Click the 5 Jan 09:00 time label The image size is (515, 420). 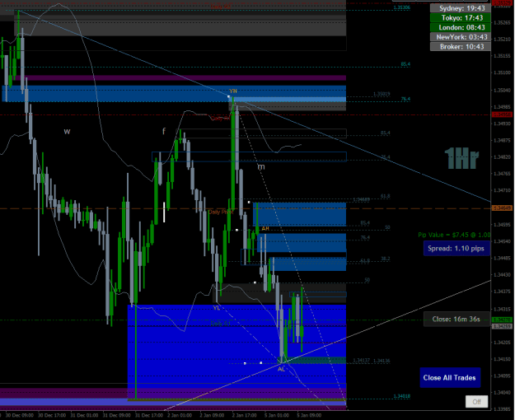coord(309,415)
